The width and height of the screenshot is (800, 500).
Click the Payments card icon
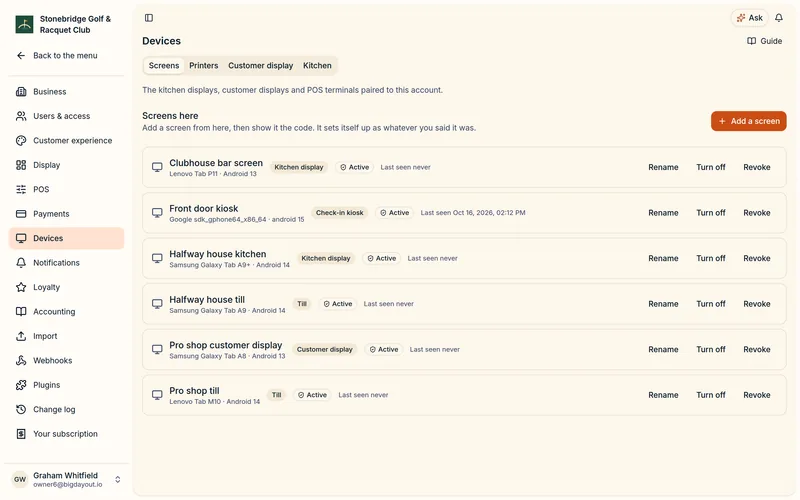point(21,214)
